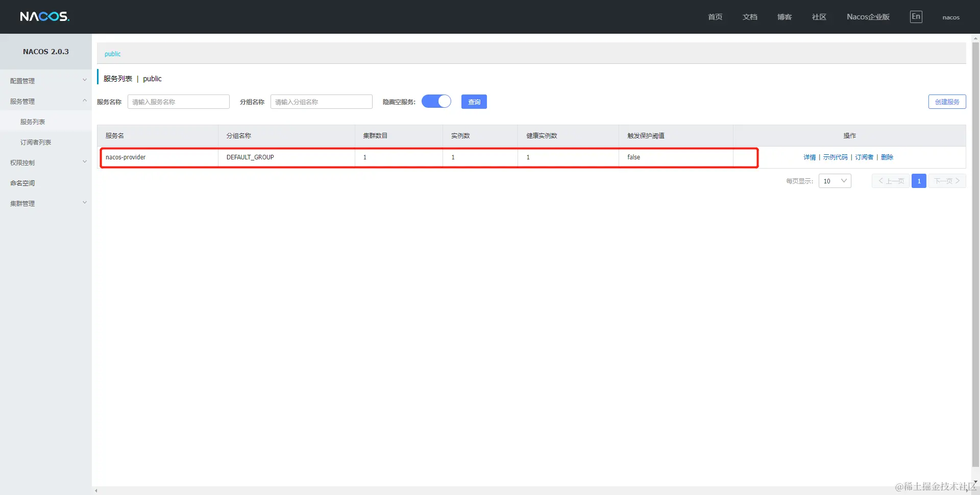
Task: Open Nacos企业版 link in header
Action: click(868, 17)
